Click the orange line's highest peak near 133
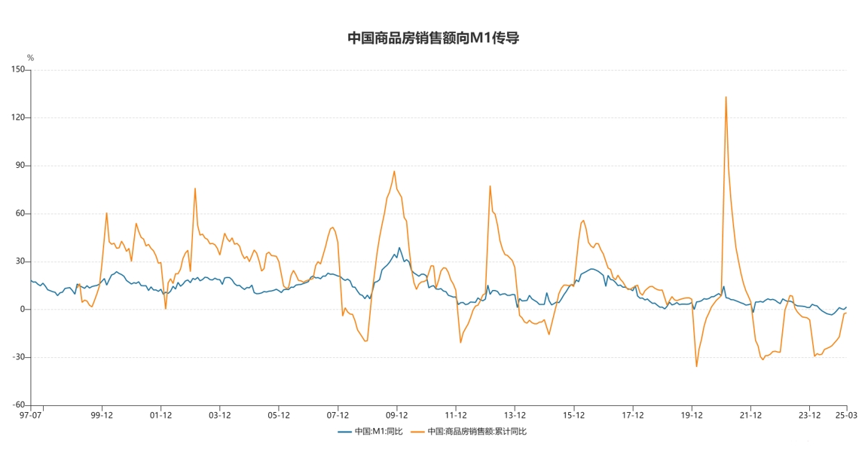This screenshot has width=868, height=452. coord(726,97)
